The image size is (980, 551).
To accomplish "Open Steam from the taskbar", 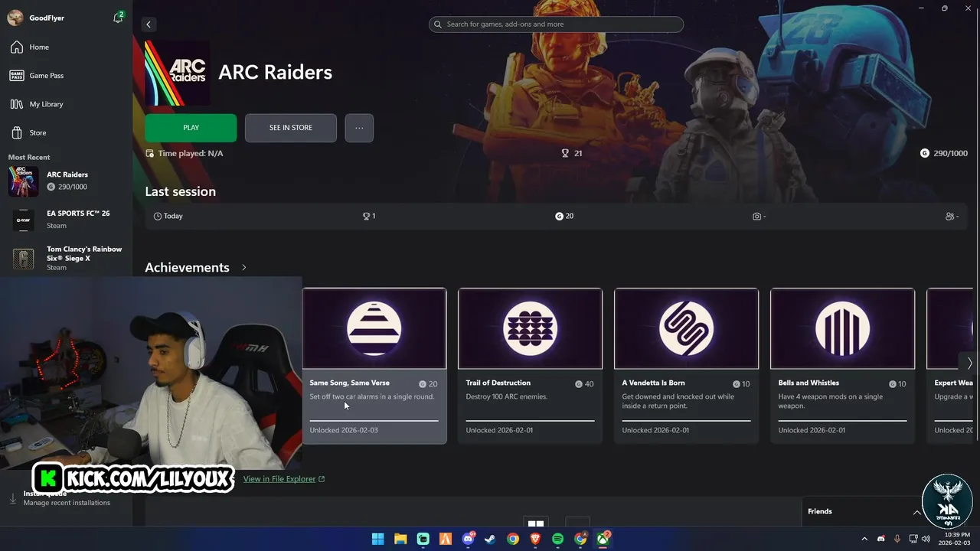I will (x=490, y=539).
